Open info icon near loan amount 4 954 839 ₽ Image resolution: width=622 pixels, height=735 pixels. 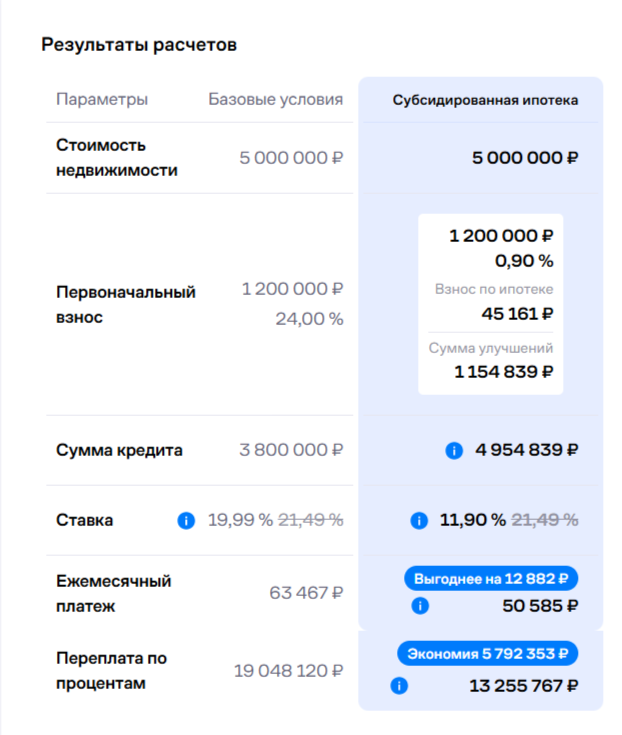point(454,450)
